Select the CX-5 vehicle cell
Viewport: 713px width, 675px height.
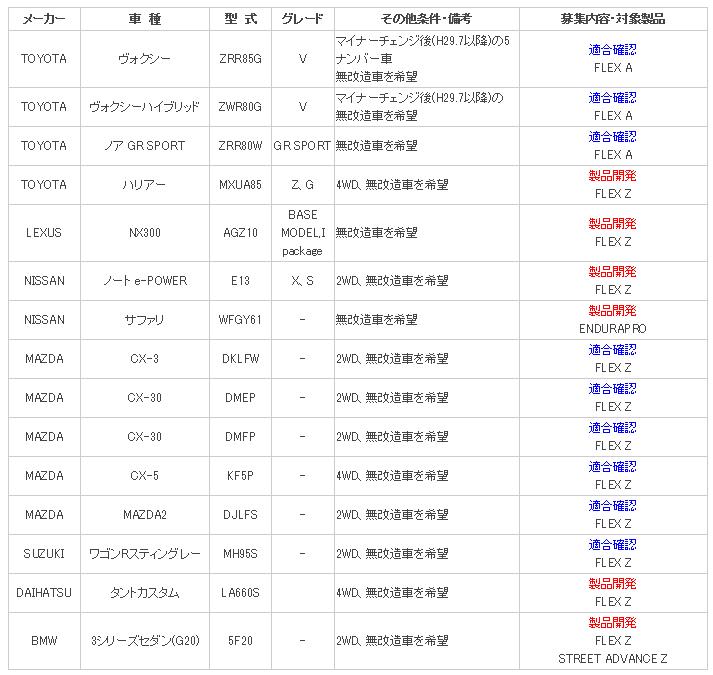[x=145, y=476]
